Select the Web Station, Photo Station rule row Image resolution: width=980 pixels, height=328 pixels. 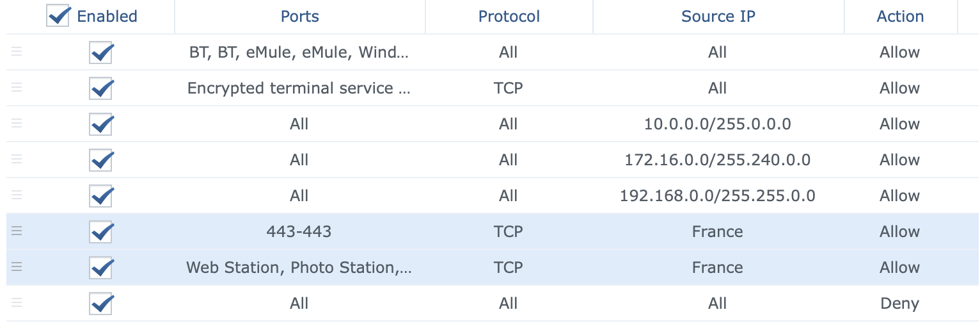[x=299, y=267]
